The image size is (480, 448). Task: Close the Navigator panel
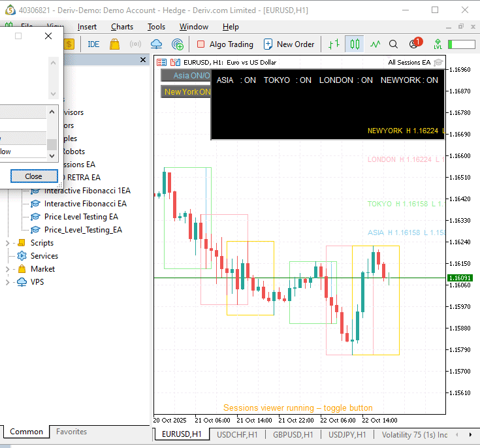tap(142, 59)
